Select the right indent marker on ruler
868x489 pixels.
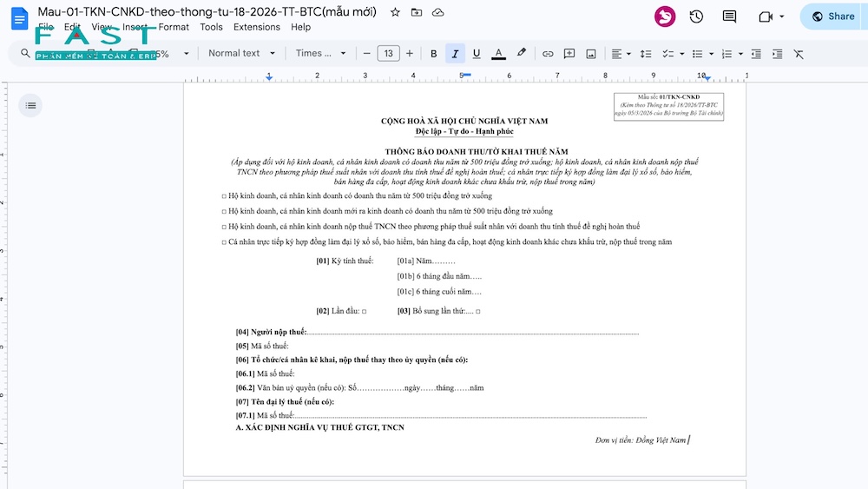coord(707,78)
